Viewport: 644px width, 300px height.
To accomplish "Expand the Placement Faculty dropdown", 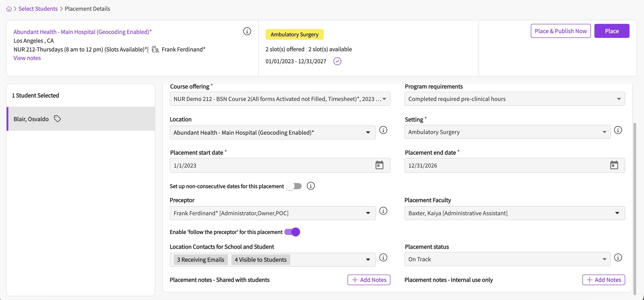I will click(514, 213).
